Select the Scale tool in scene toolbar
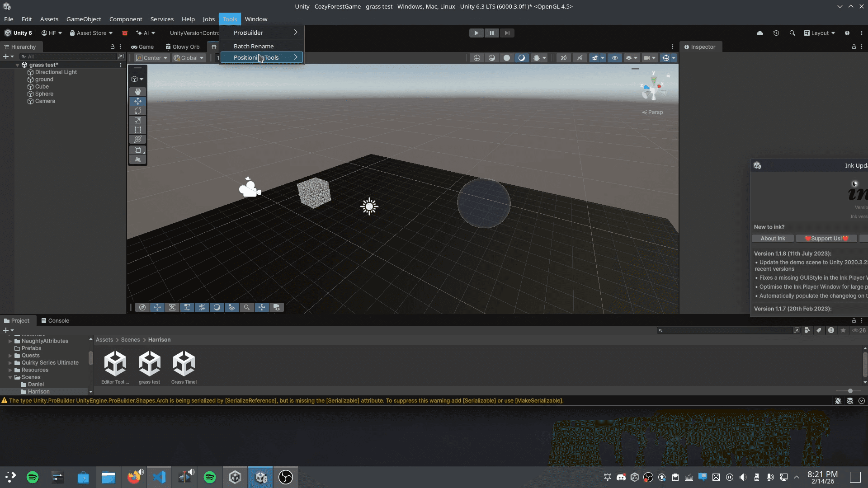 click(x=138, y=120)
